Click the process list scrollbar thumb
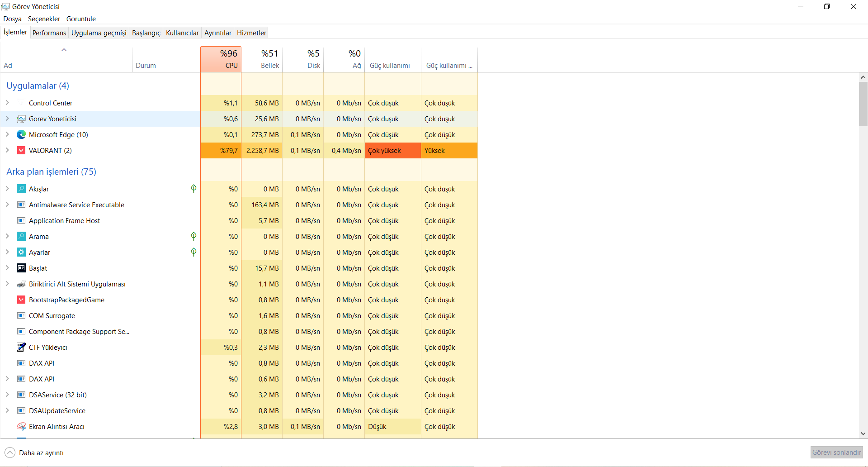868x467 pixels. (863, 104)
